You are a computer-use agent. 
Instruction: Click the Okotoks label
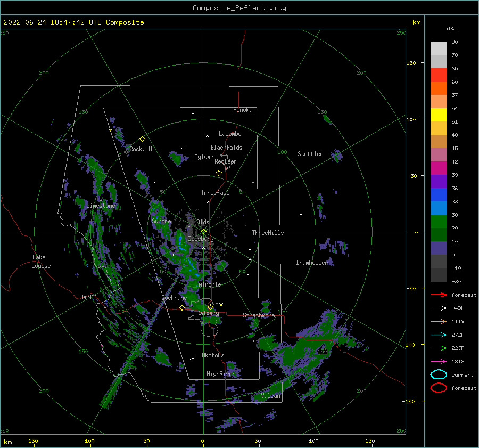click(213, 355)
